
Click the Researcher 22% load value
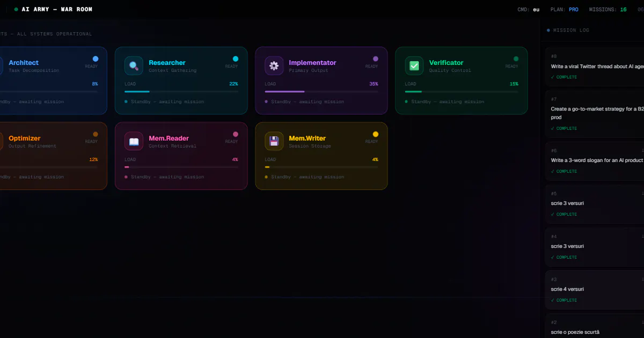click(233, 84)
